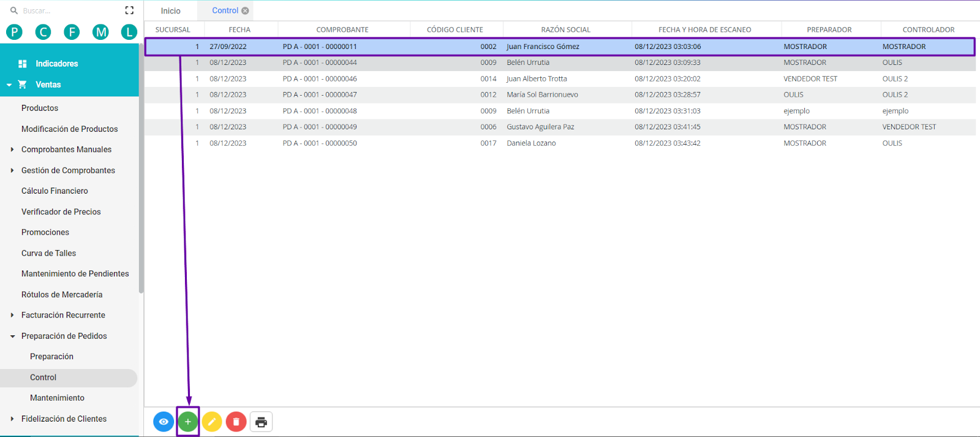Screen dimensions: 980x437
Task: Click scan time 08/12/2023 03:09:33
Action: tap(668, 63)
